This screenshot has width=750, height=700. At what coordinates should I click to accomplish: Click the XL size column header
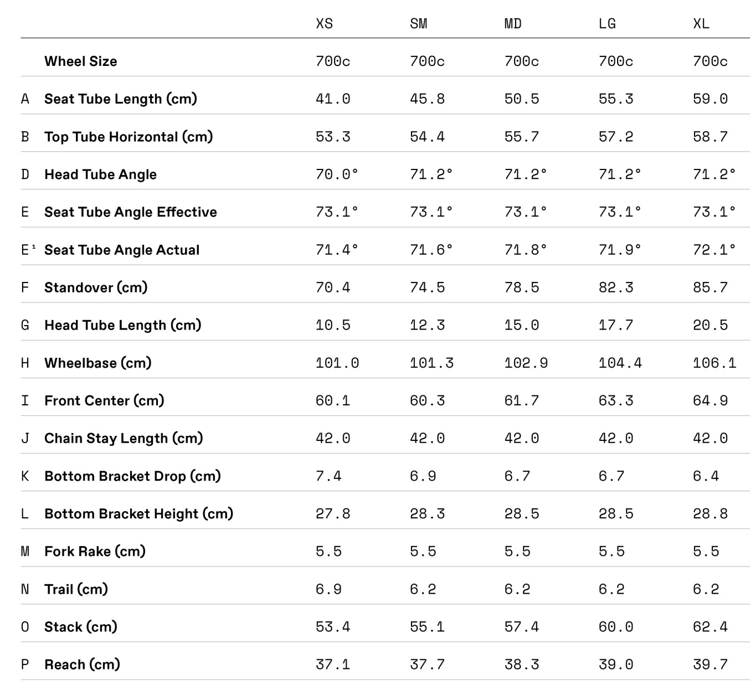pyautogui.click(x=701, y=24)
